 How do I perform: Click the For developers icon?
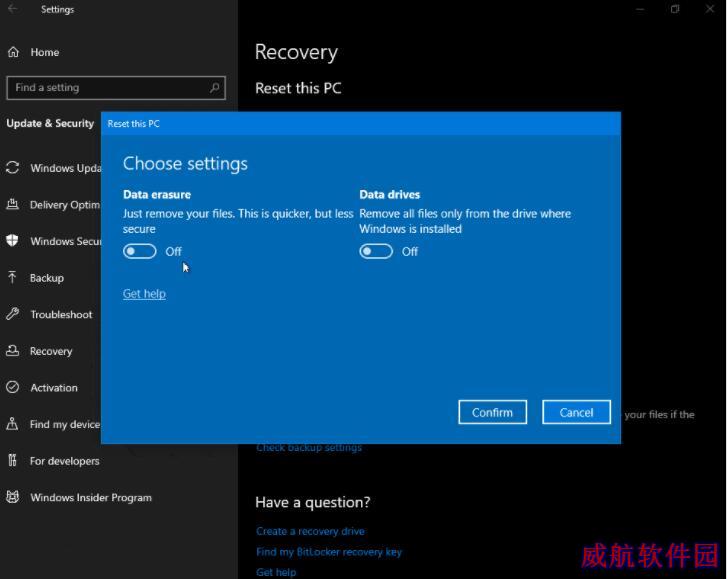pyautogui.click(x=13, y=461)
